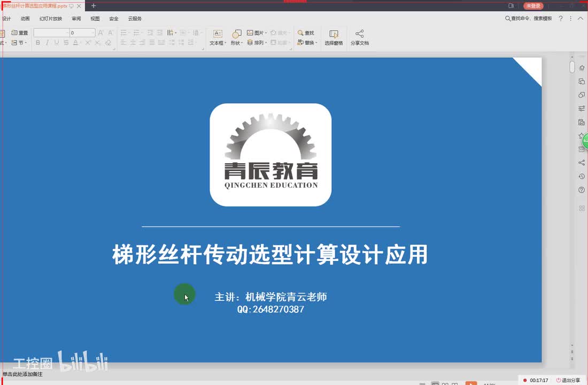This screenshot has width=588, height=385.
Task: Open the 云服务 tab
Action: [135, 18]
